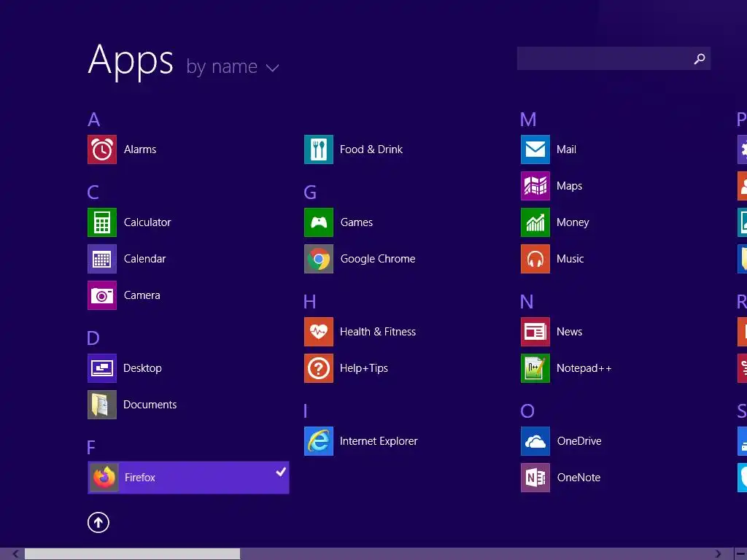Open the Documents folder icon
747x560 pixels.
click(102, 405)
